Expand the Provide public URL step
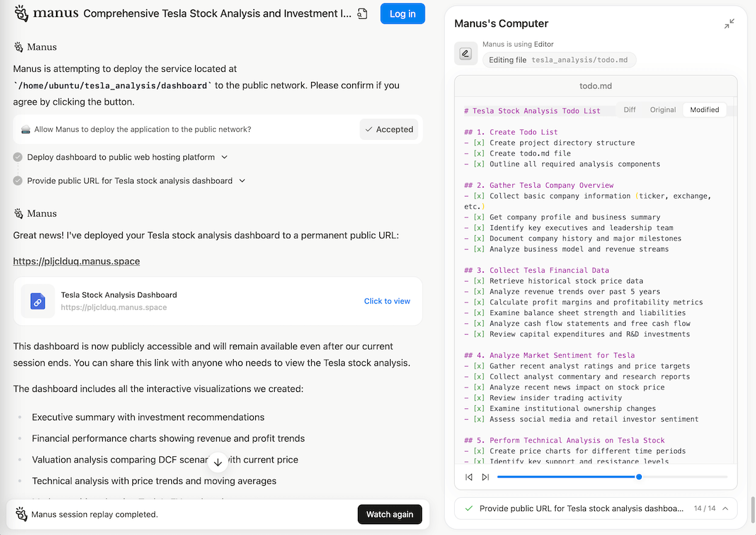The width and height of the screenshot is (756, 535). [242, 181]
